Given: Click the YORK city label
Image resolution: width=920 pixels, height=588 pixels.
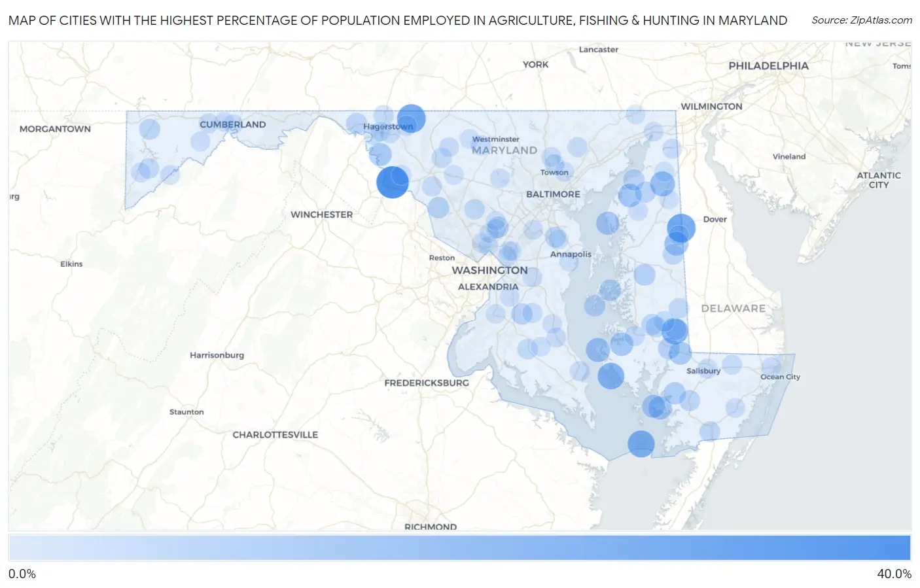Looking at the screenshot, I should tap(535, 65).
